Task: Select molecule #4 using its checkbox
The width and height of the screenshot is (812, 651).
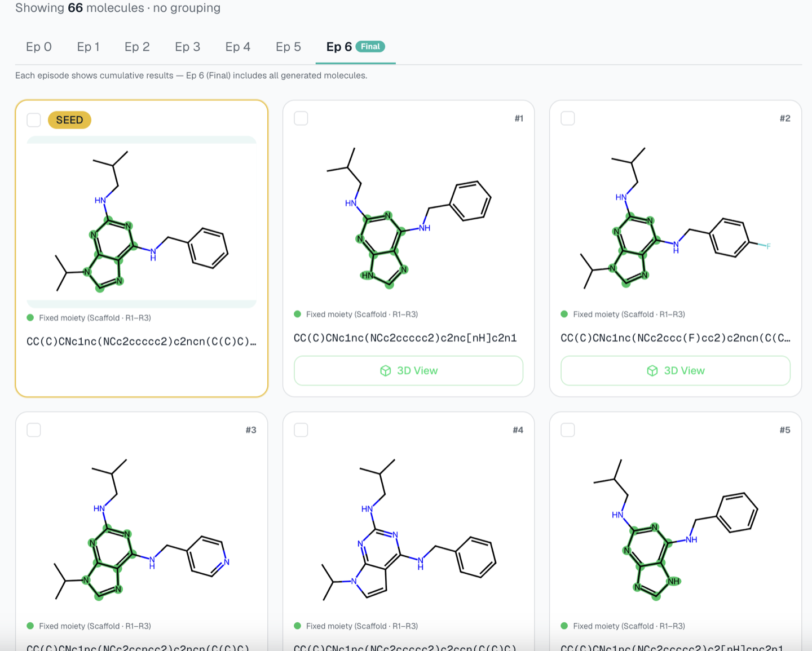Action: (301, 430)
